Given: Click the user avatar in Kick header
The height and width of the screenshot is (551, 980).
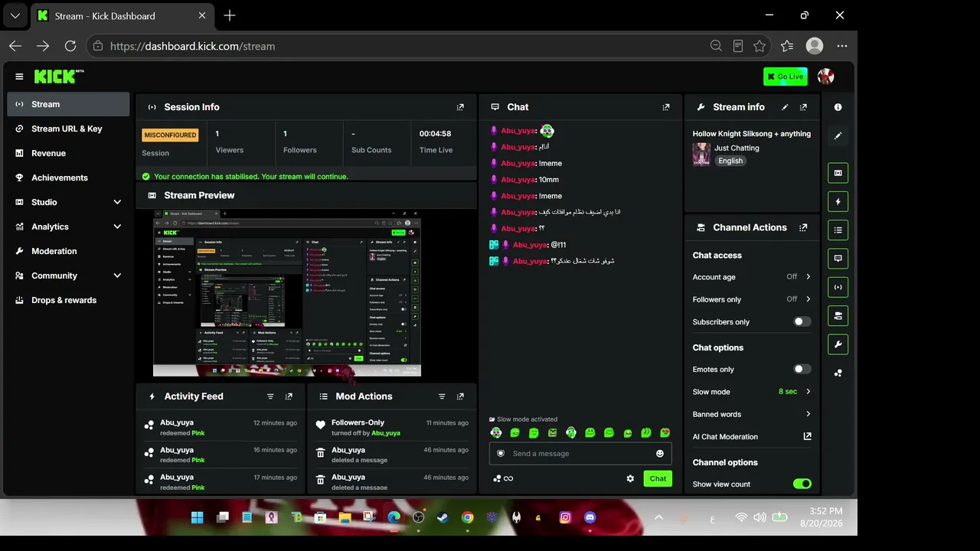Looking at the screenshot, I should pyautogui.click(x=825, y=77).
